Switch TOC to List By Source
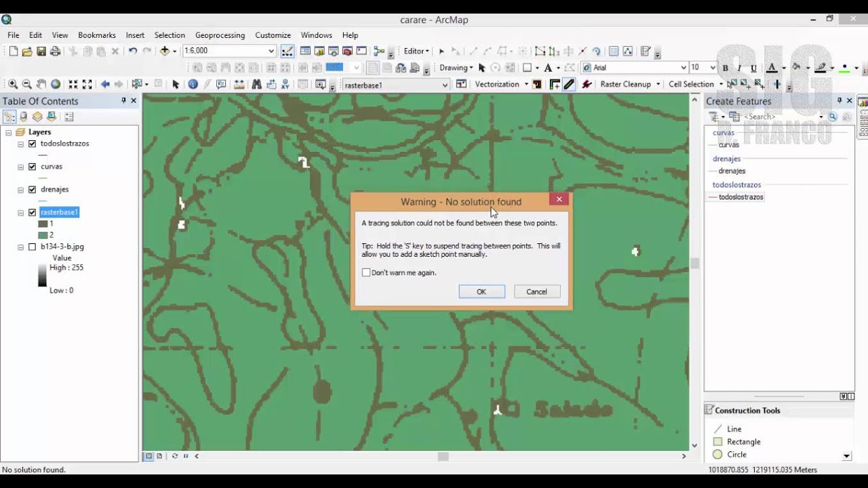This screenshot has width=868, height=488. (x=24, y=117)
